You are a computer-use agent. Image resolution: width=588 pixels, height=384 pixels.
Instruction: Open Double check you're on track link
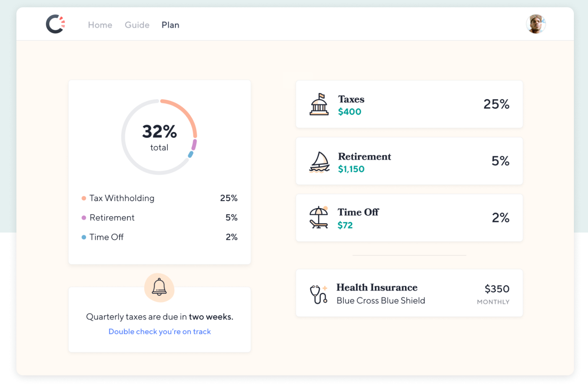click(160, 332)
